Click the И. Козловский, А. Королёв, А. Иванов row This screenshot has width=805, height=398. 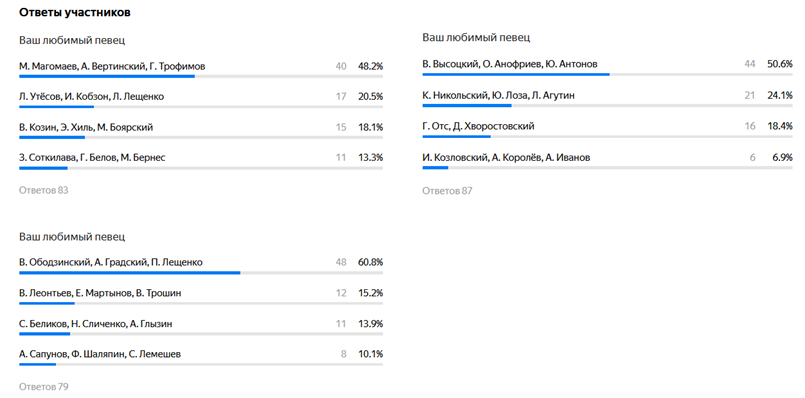(607, 160)
